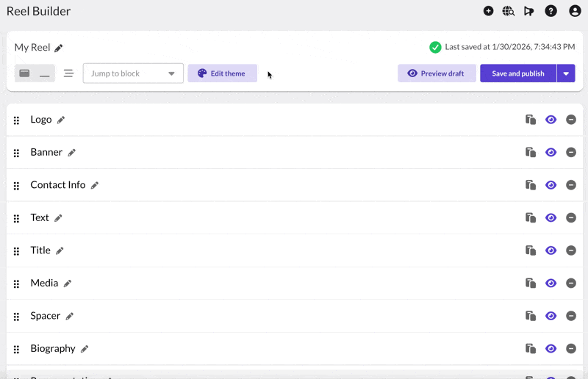Click the Last saved timestamp text
This screenshot has width=588, height=379.
[x=509, y=47]
